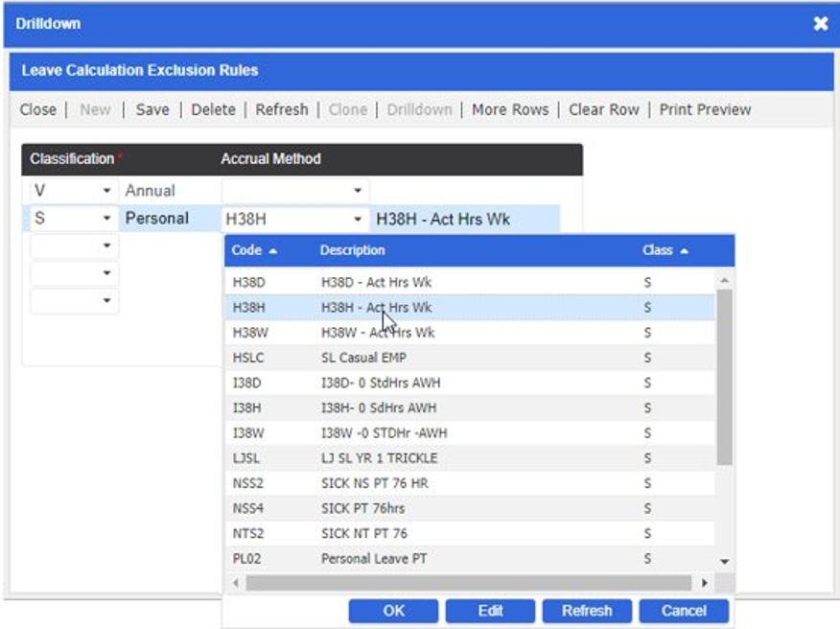840x629 pixels.
Task: Click the Refresh button below the list
Action: tap(587, 611)
